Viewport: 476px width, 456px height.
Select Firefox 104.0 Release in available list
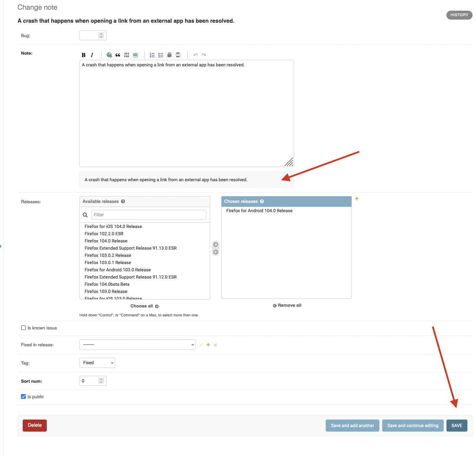(106, 241)
